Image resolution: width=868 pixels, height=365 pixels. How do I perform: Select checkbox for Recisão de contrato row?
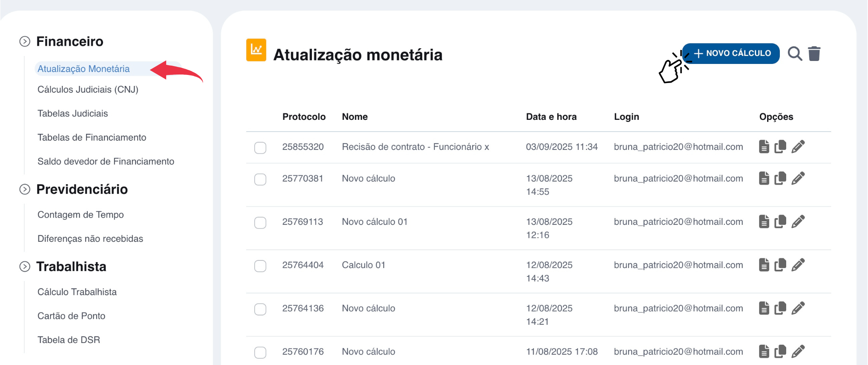pos(260,148)
